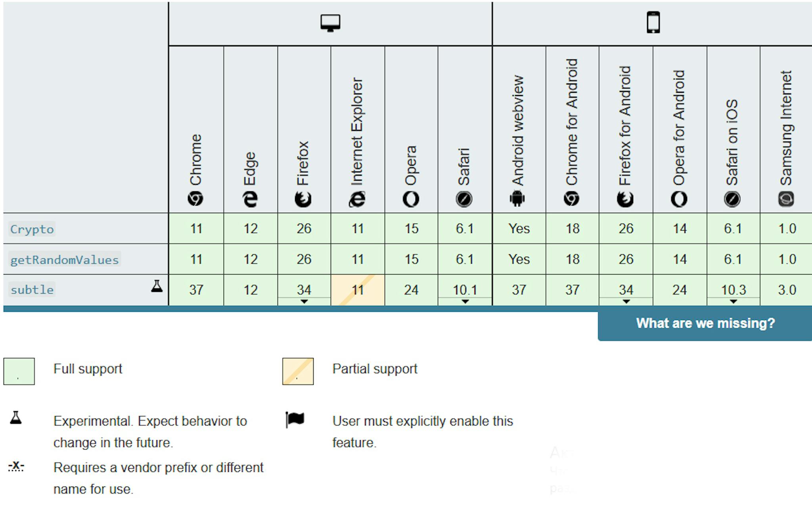Click the Opera for Android icon

click(x=679, y=199)
